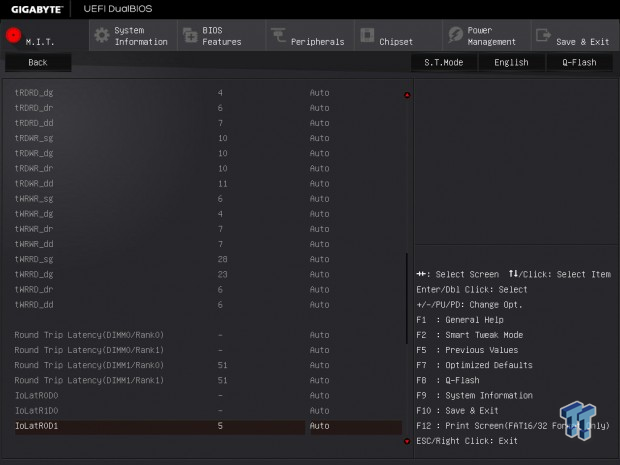Select the tWRRD_sg setting label
Viewport: 620px width, 465px height.
34,259
